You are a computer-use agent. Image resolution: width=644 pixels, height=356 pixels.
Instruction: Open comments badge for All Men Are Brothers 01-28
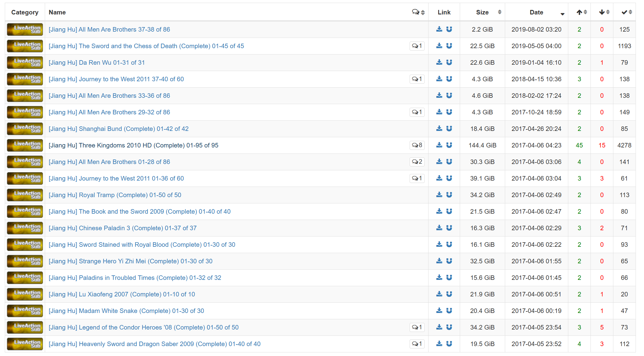pyautogui.click(x=417, y=162)
